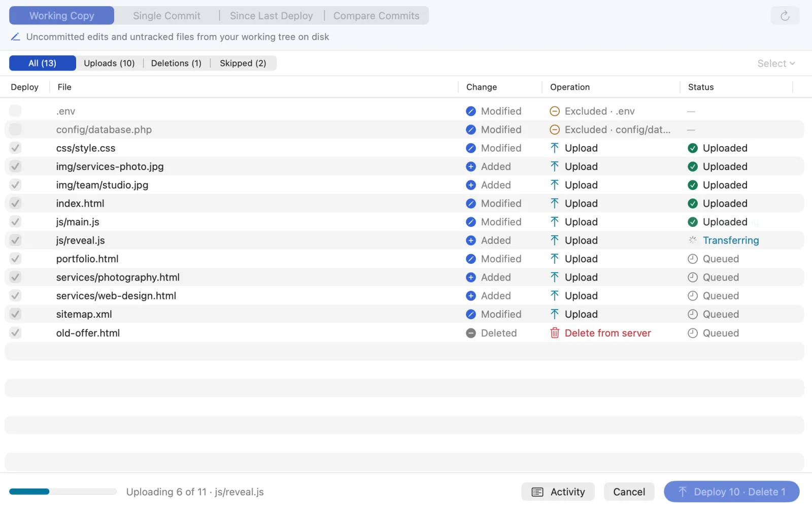Click the refresh icon button
Image resolution: width=812 pixels, height=510 pixels.
(x=785, y=16)
